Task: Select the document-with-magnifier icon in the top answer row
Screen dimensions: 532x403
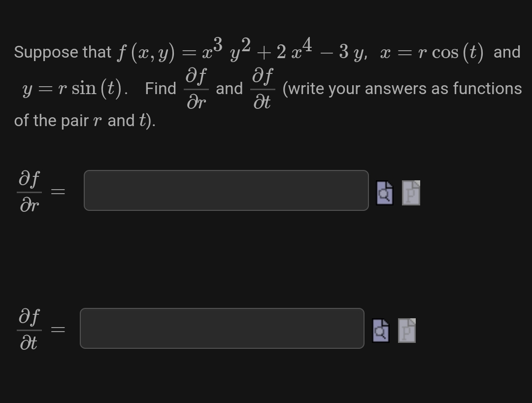Action: (x=384, y=193)
